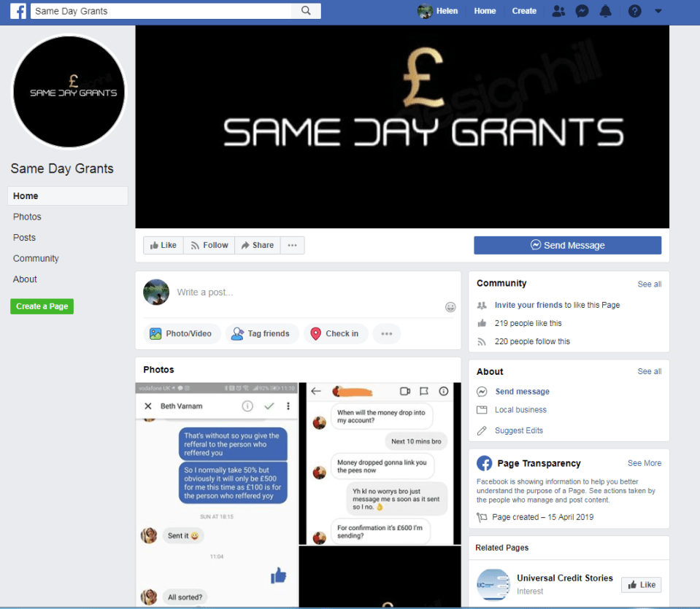
Task: Click 219 people like this
Action: 528,323
